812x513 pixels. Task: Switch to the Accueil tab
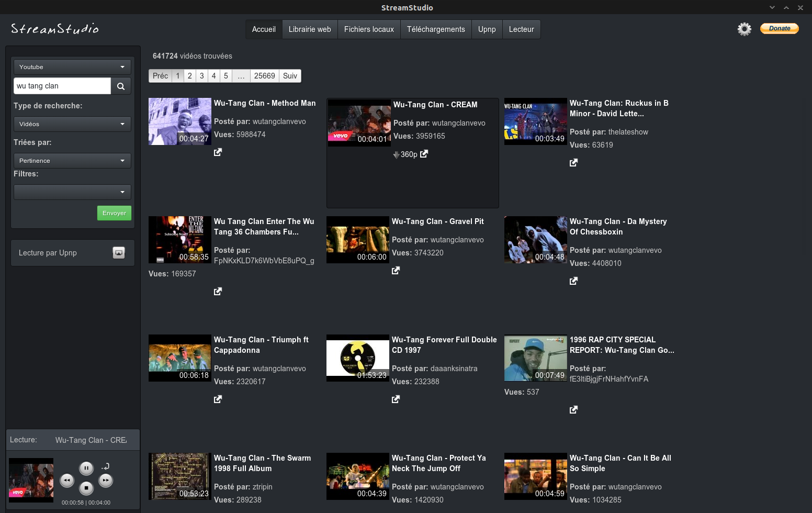click(264, 29)
